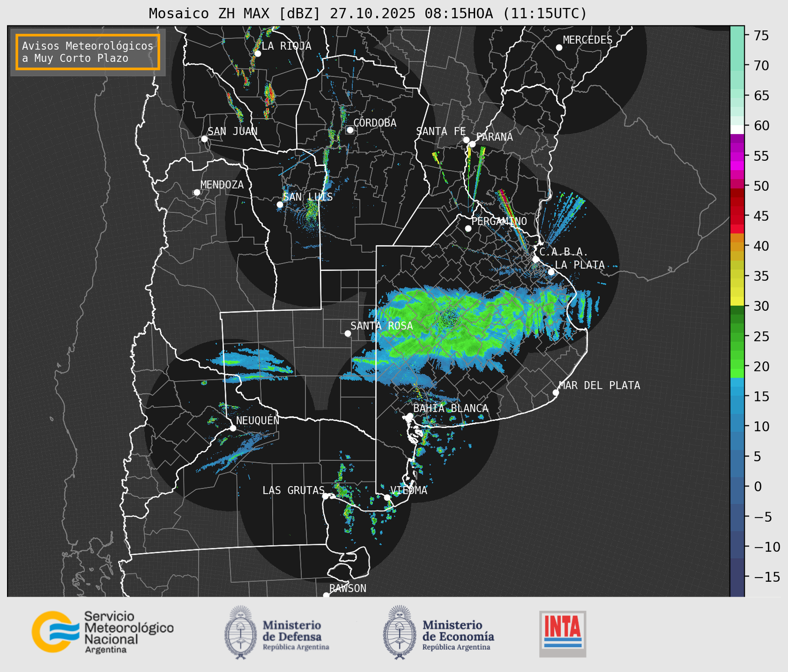Click the Servicio Meteorológico Nacional logo
The height and width of the screenshot is (672, 788).
[103, 632]
